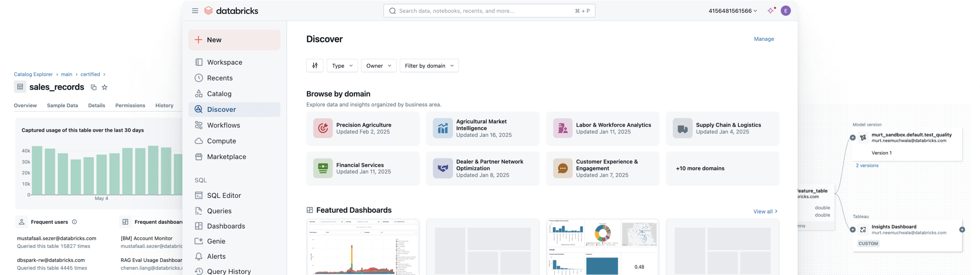Open the Databricks assistant sparkle icon
This screenshot has height=275, width=980.
[x=771, y=11]
